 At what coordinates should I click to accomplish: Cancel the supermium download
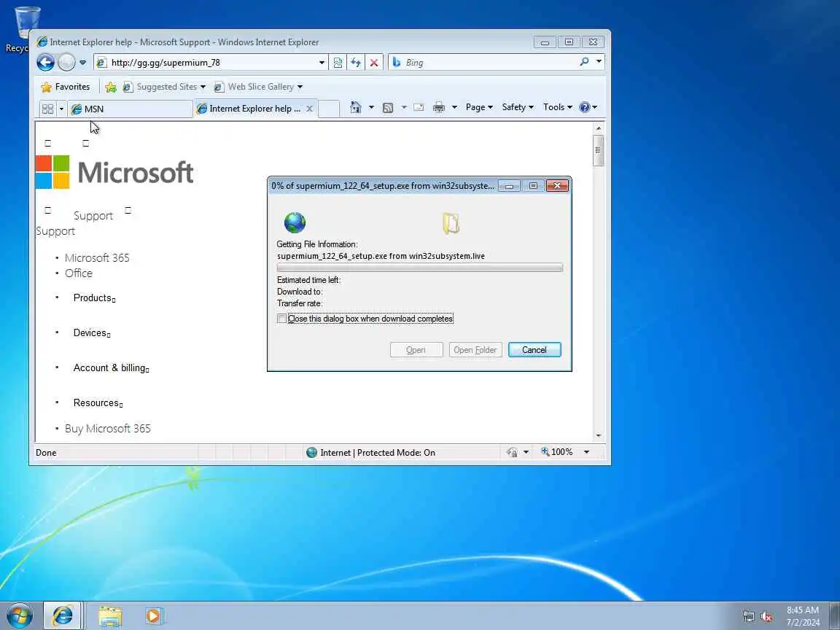point(534,350)
